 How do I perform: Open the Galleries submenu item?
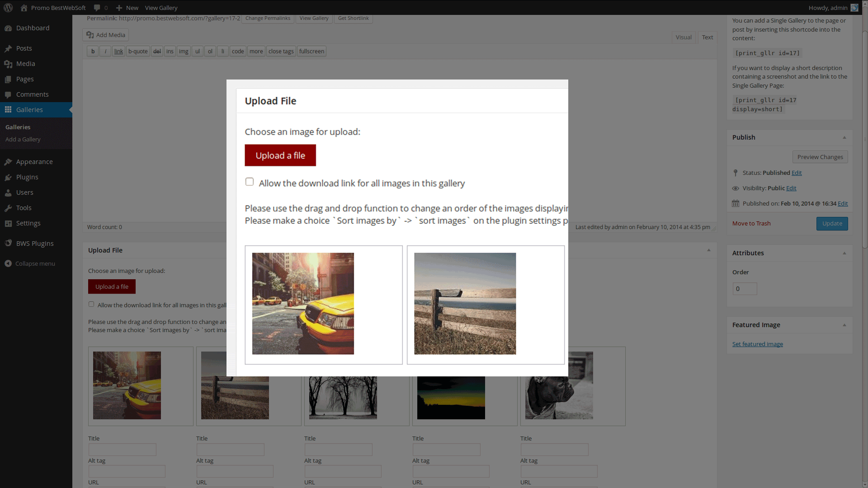tap(18, 127)
